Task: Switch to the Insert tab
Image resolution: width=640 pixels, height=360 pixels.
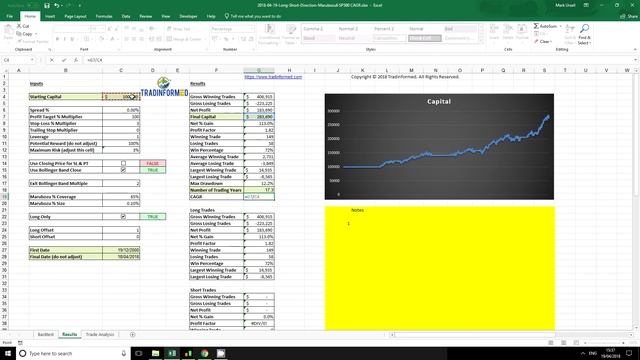Action: (x=50, y=16)
